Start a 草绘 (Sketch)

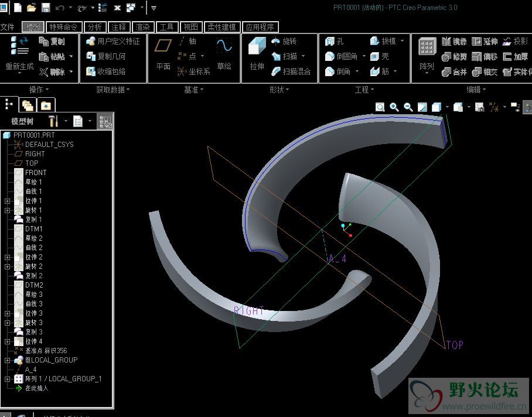pyautogui.click(x=224, y=53)
